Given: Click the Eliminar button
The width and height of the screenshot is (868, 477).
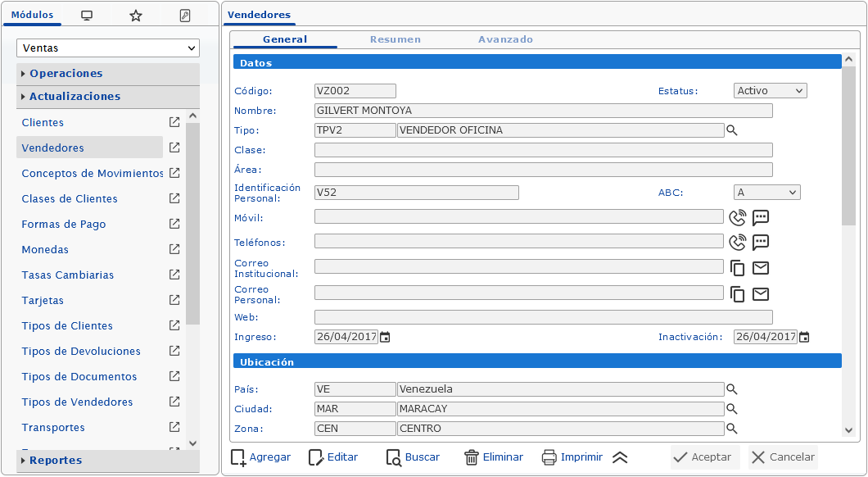Looking at the screenshot, I should pos(494,457).
